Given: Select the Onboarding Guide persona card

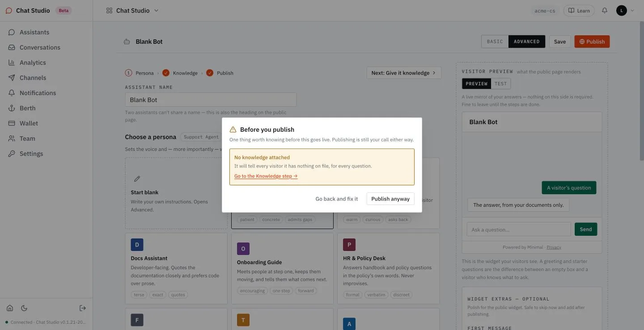Looking at the screenshot, I should click(x=282, y=269).
